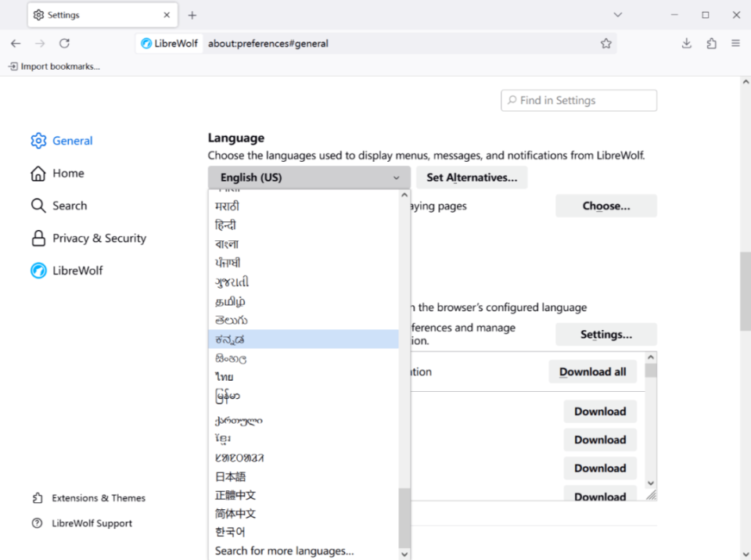
Task: Select ગુજરાતી from the language list
Action: coord(304,282)
